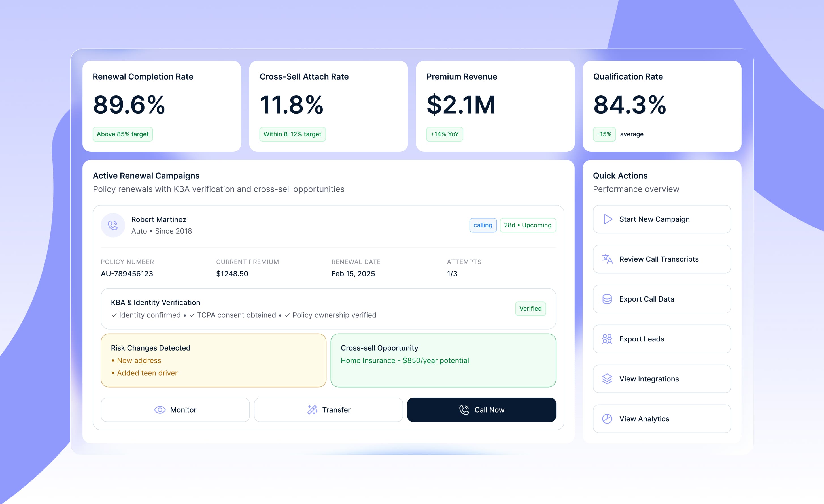Screen dimensions: 824x504
Task: Click the people icon in Export Leads
Action: point(607,339)
